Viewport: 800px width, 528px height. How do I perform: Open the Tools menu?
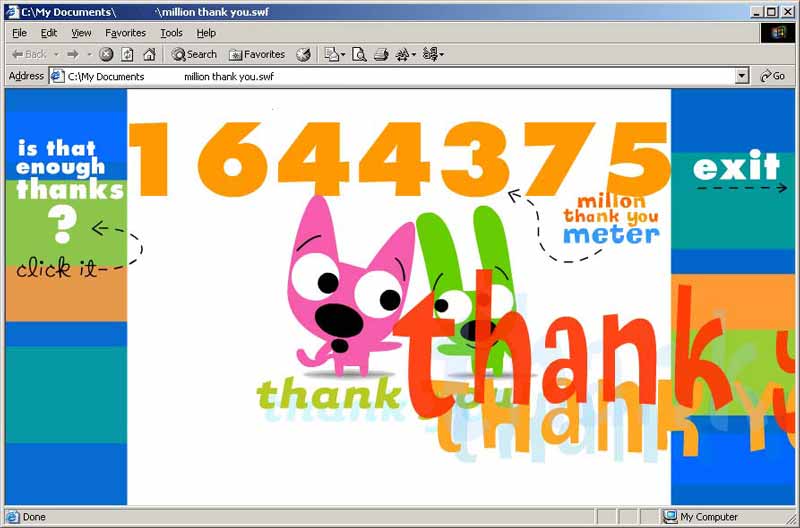171,33
